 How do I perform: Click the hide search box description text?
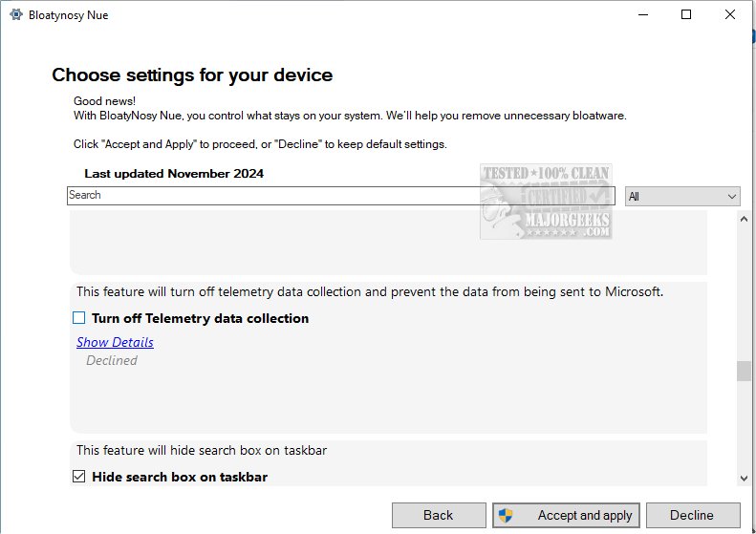pos(202,450)
